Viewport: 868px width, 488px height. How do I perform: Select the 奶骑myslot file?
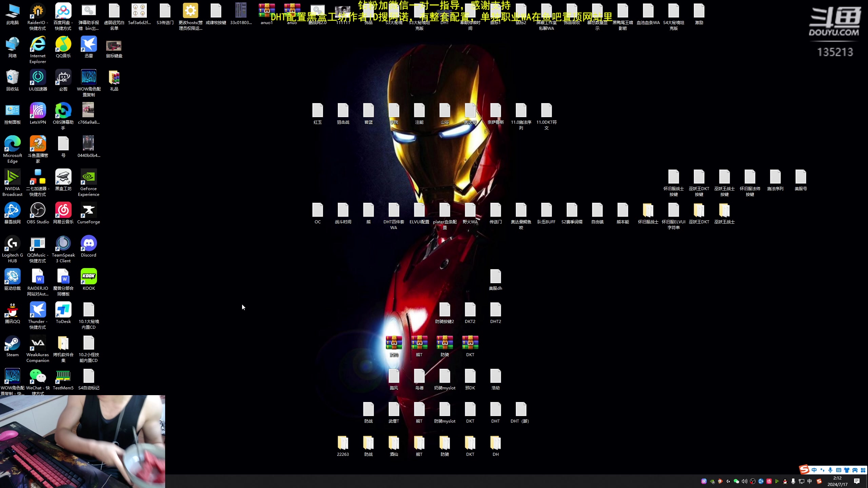coord(445,380)
